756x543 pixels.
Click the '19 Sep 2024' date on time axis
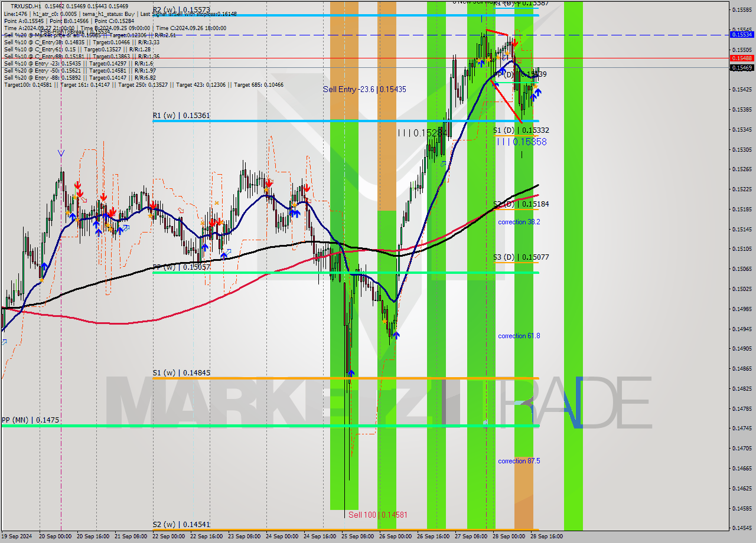[x=17, y=537]
